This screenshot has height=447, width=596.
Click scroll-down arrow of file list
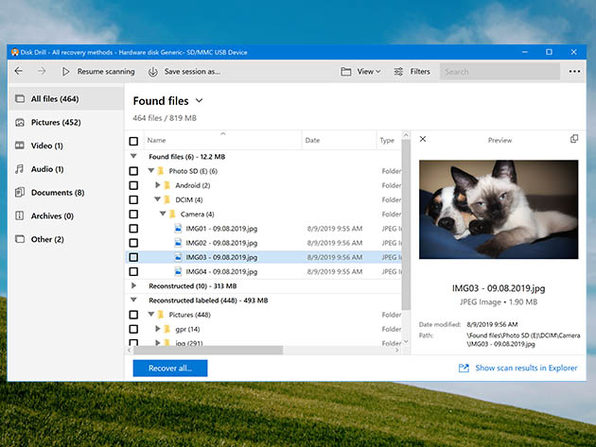pyautogui.click(x=406, y=341)
